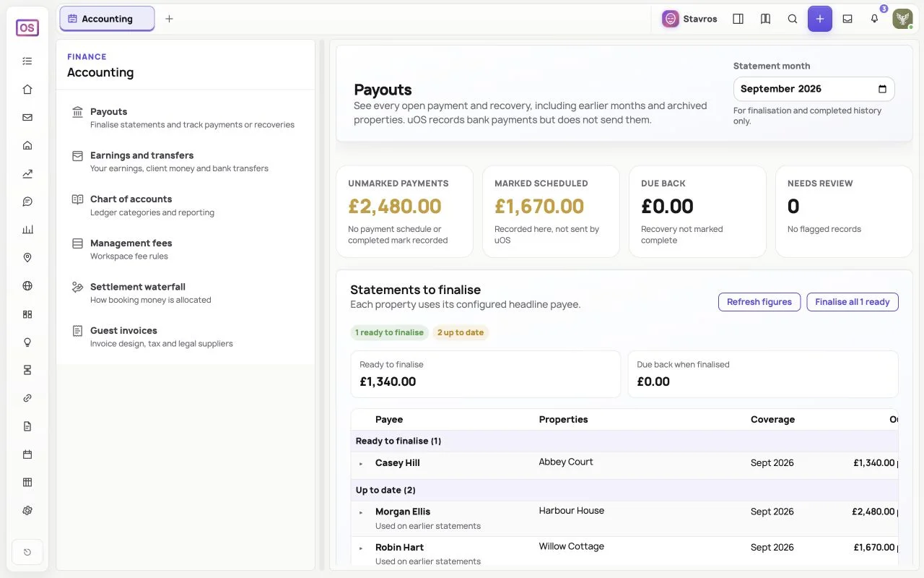Image resolution: width=924 pixels, height=578 pixels.
Task: Open the statement month calendar picker
Action: click(882, 89)
